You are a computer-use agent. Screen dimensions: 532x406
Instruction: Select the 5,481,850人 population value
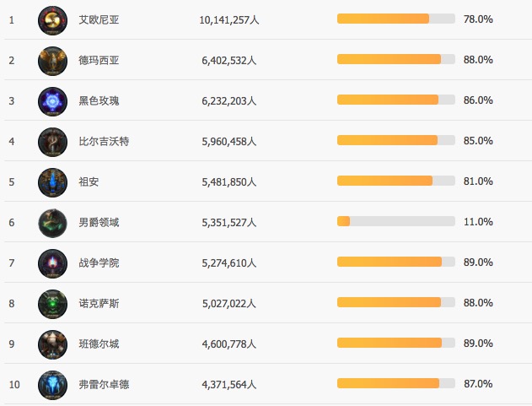tap(228, 181)
